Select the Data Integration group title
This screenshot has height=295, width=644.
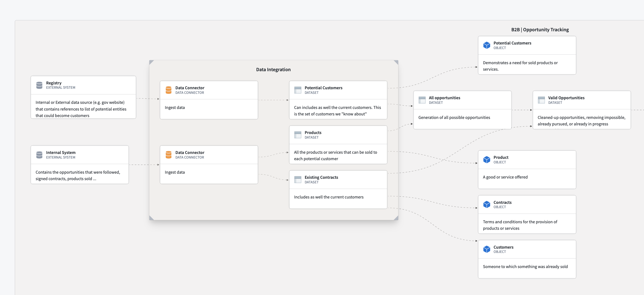[273, 70]
